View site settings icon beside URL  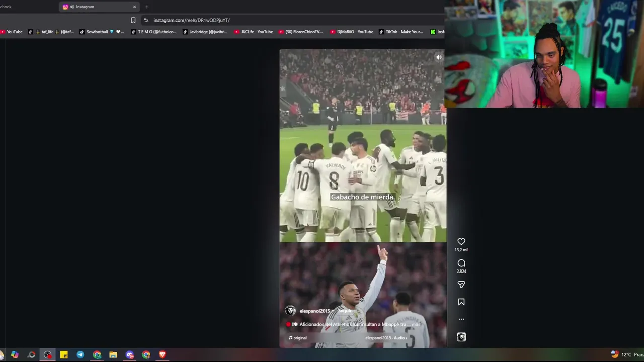(146, 20)
